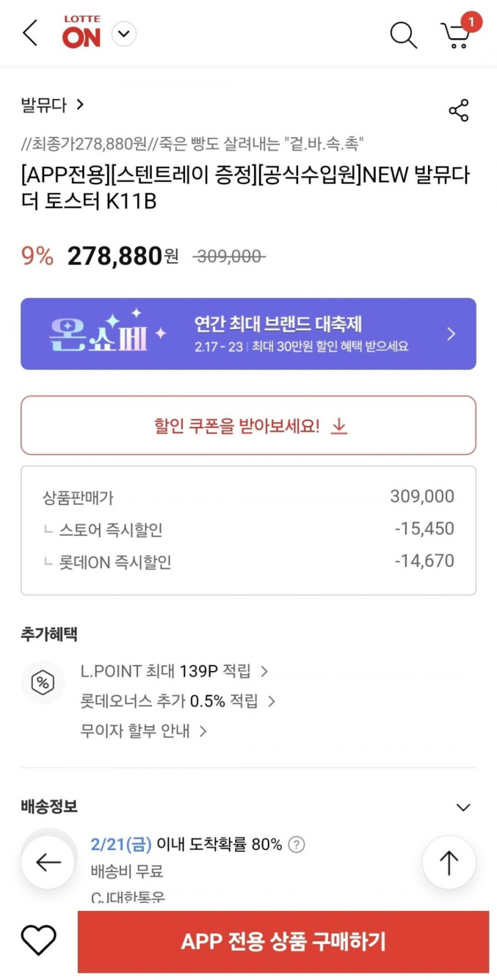Click the percent benefit badge icon

[x=42, y=682]
